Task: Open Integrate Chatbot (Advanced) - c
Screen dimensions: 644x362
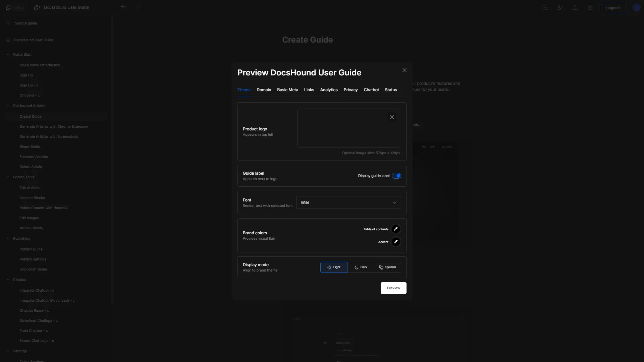Action: click(47, 301)
